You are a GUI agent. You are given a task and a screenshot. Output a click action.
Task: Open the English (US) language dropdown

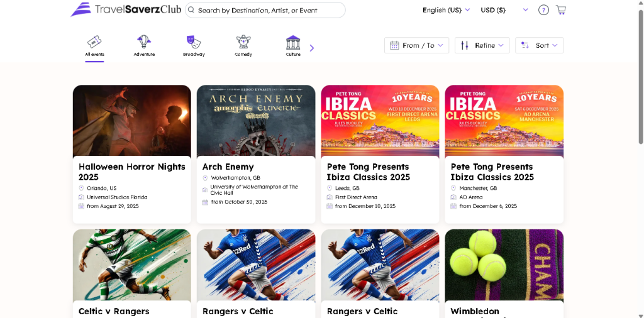pyautogui.click(x=446, y=10)
